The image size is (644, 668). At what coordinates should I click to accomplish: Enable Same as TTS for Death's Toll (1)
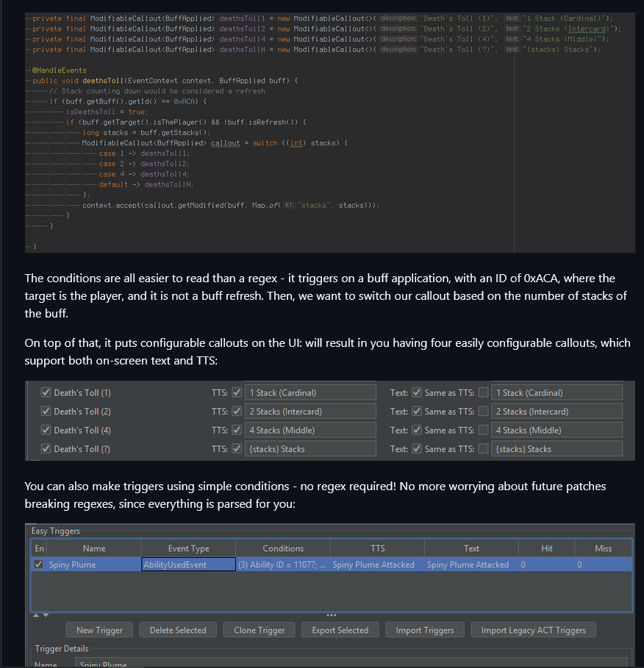point(483,392)
